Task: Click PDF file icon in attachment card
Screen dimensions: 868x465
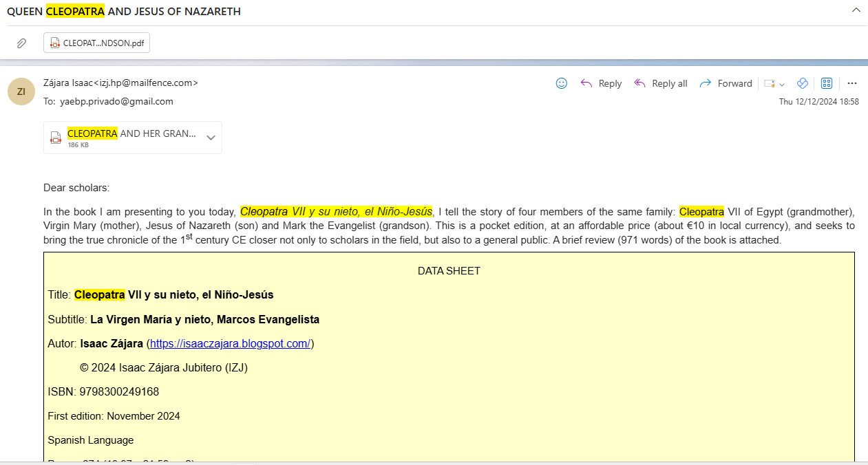Action: point(56,137)
